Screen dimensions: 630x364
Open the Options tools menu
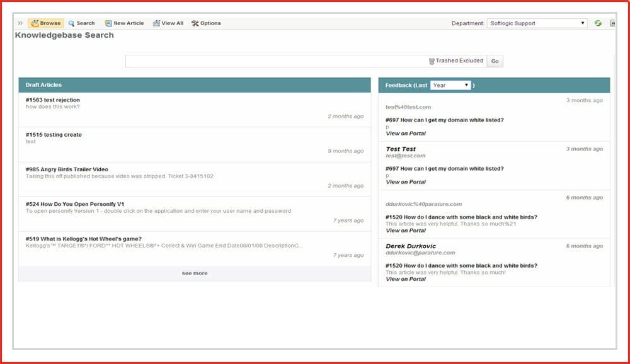point(206,23)
